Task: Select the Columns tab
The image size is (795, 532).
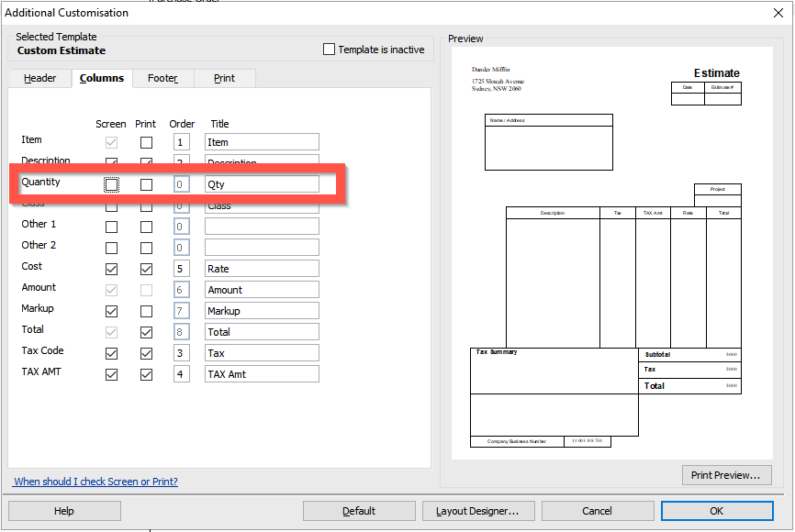Action: [102, 78]
